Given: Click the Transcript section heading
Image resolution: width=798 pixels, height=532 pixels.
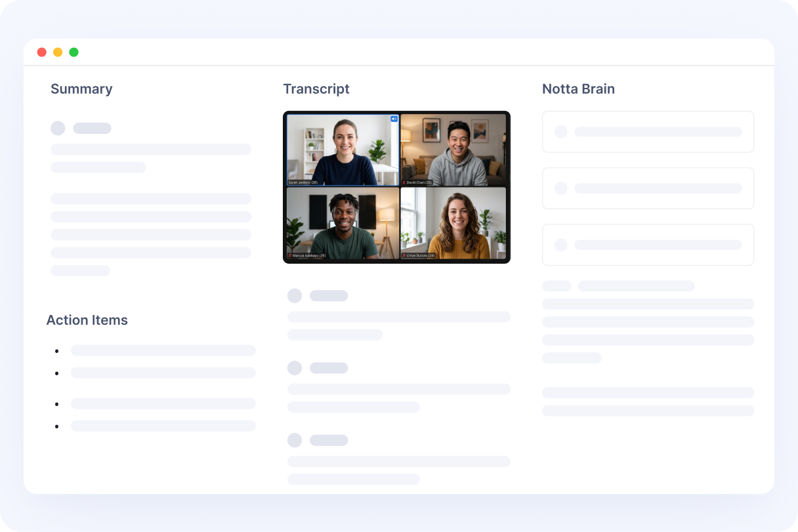Looking at the screenshot, I should (x=316, y=89).
